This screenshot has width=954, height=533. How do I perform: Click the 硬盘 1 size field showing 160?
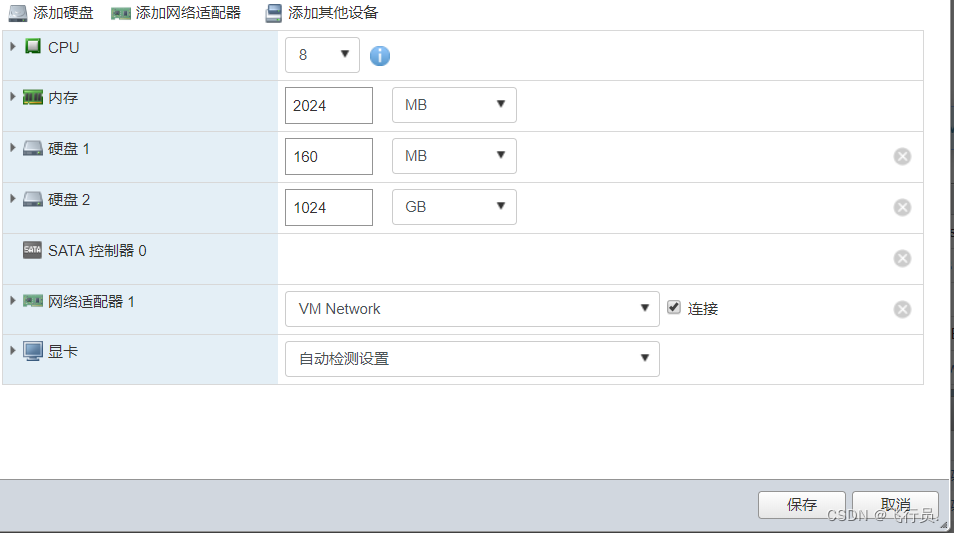[329, 156]
